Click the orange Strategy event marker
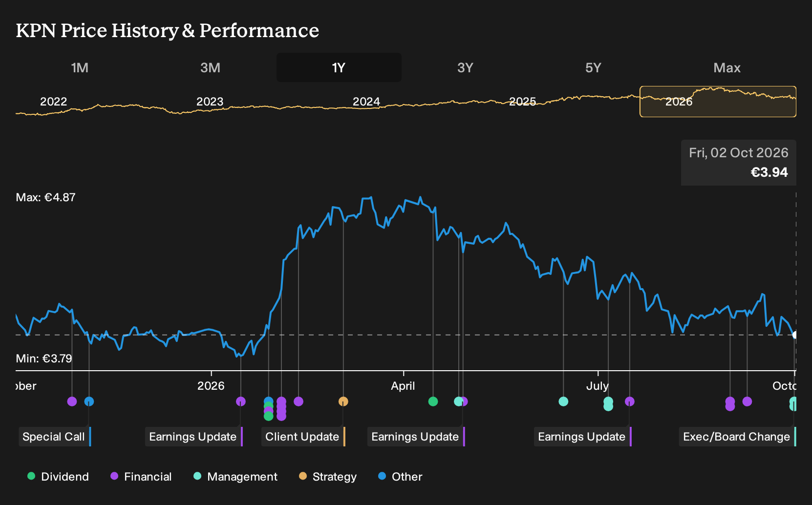812x505 pixels. (x=343, y=401)
